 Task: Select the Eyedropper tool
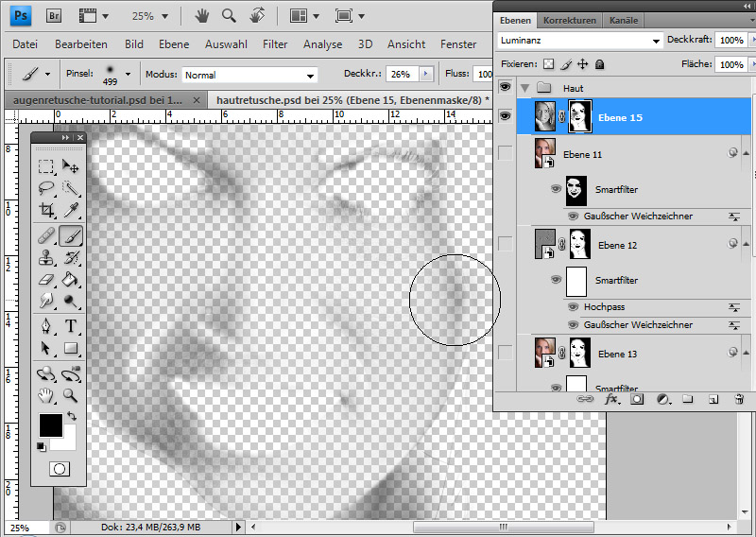(71, 209)
